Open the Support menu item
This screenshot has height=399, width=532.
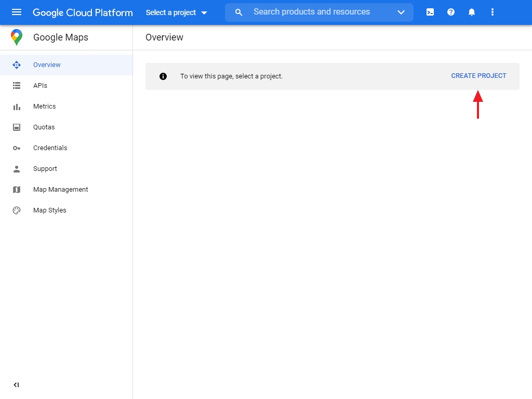tap(66, 169)
